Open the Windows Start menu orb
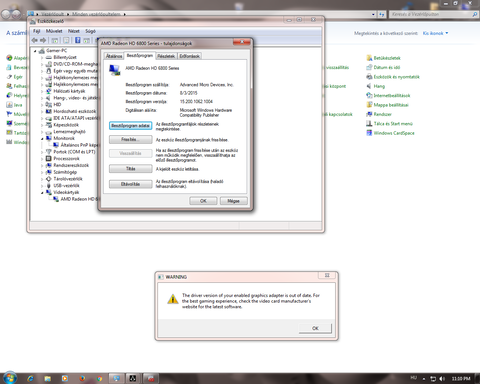 click(x=10, y=378)
